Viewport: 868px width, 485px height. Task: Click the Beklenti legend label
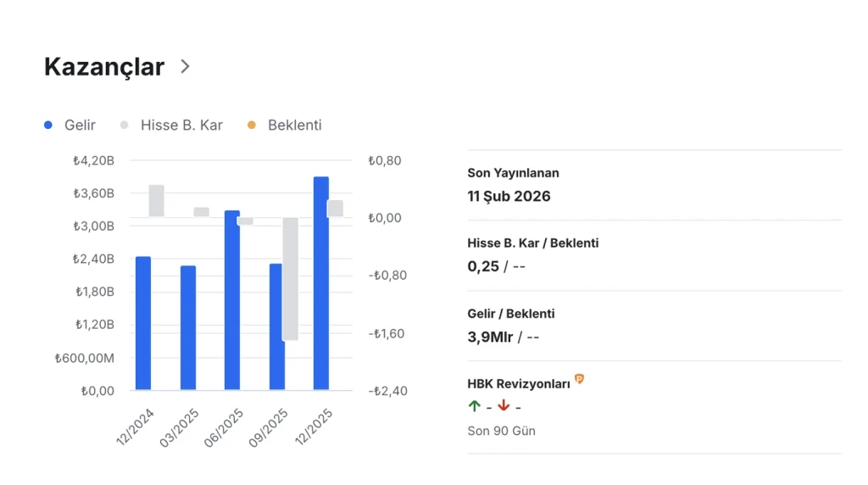[x=294, y=125]
